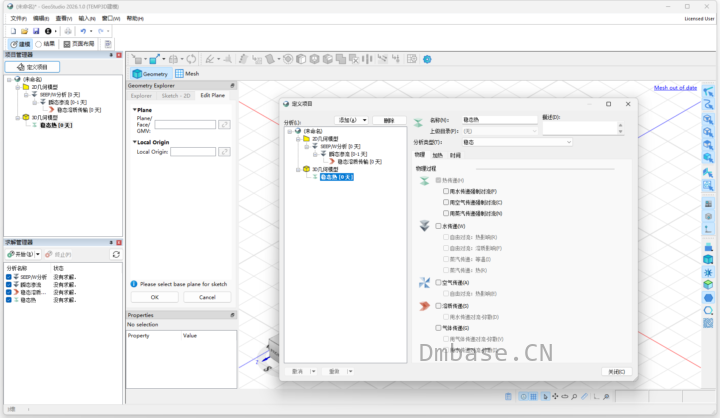
Task: Click the pin icon on 项目管理器 panel
Action: click(111, 55)
